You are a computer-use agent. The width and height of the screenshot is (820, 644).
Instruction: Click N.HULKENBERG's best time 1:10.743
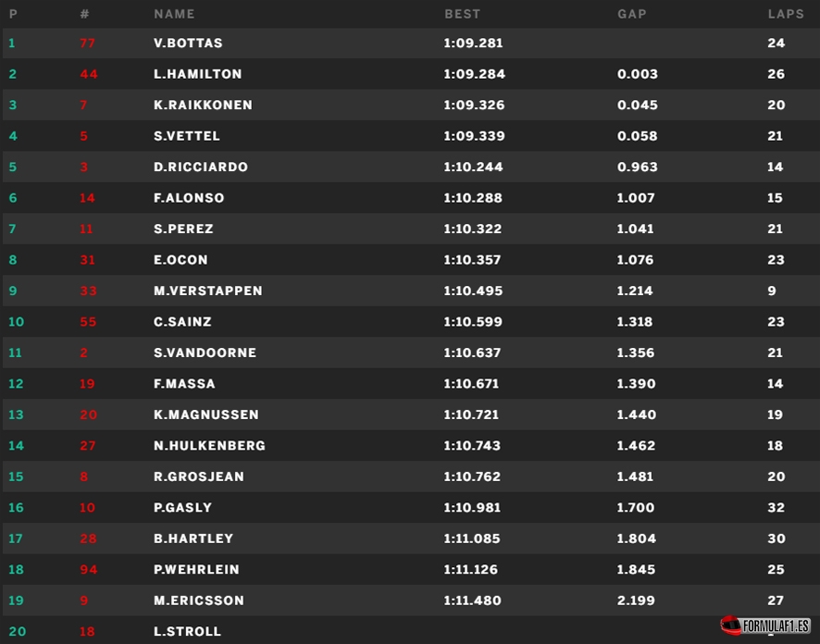pos(472,445)
